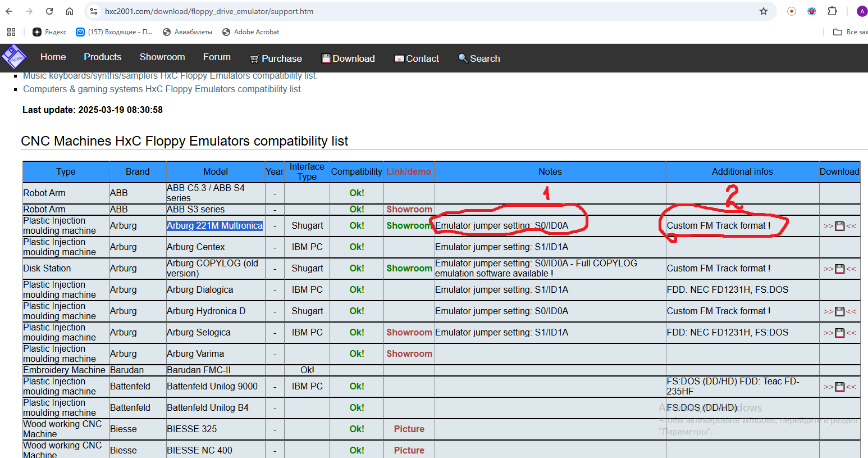Click FDD: NEC FD1231H info for Arburg Dialogica

728,289
